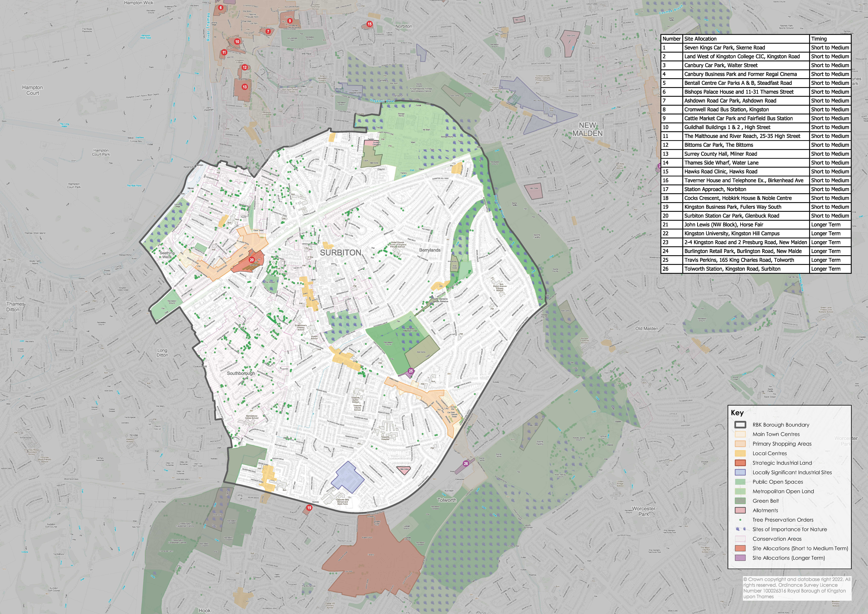Click the RBK Borough Boundary key symbol
This screenshot has width=868, height=614.
tap(740, 425)
